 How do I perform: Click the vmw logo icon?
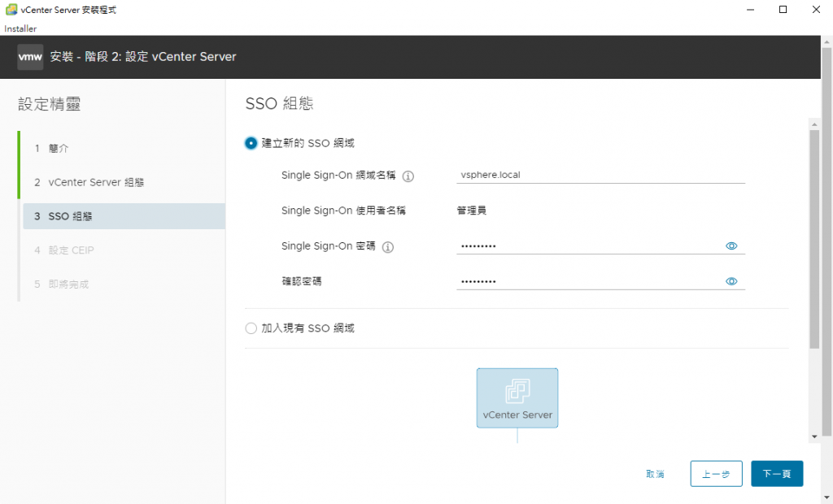click(30, 57)
